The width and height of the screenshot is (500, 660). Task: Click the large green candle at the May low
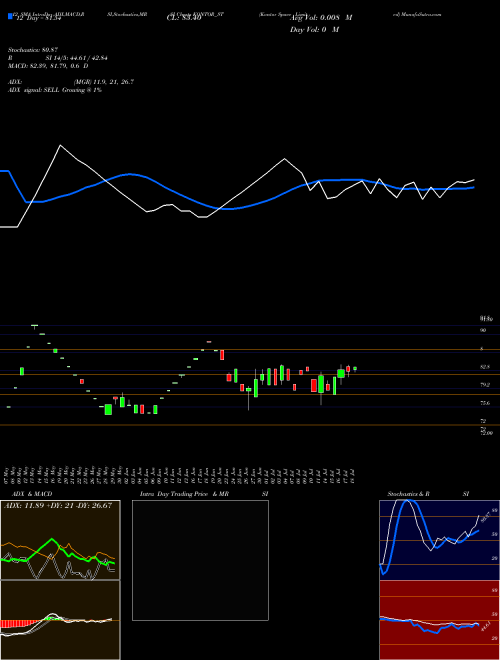coord(108,410)
